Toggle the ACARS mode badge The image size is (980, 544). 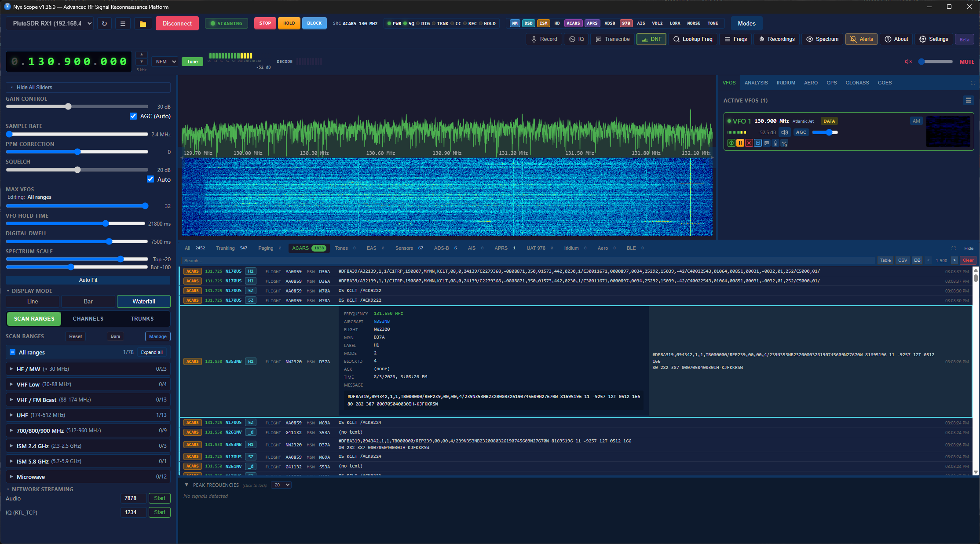573,23
